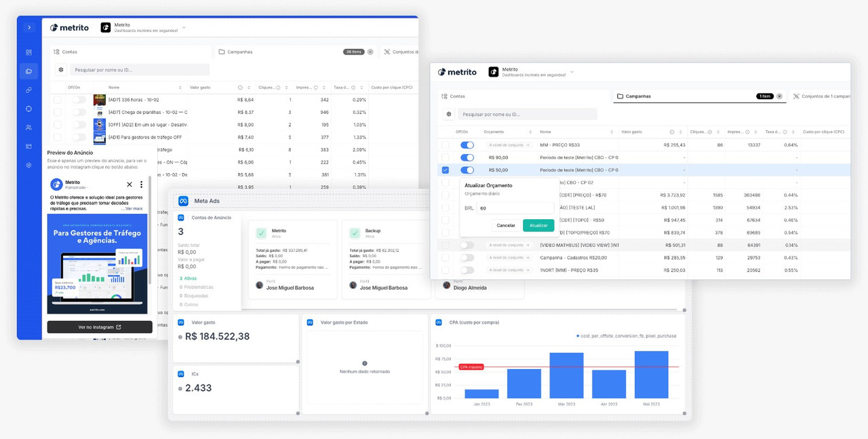Click table settings gear in left window
Image resolution: width=868 pixels, height=439 pixels.
click(x=61, y=70)
